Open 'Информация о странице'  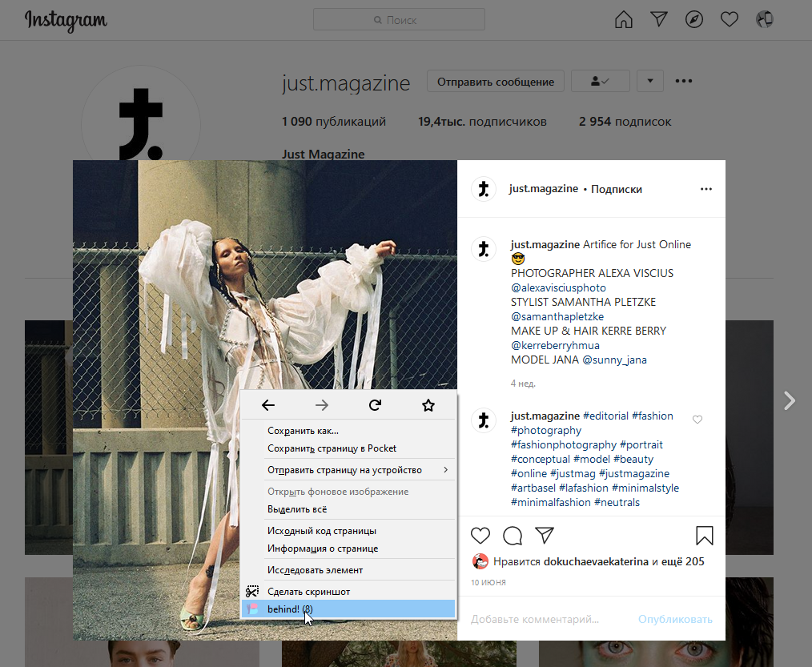(x=348, y=548)
